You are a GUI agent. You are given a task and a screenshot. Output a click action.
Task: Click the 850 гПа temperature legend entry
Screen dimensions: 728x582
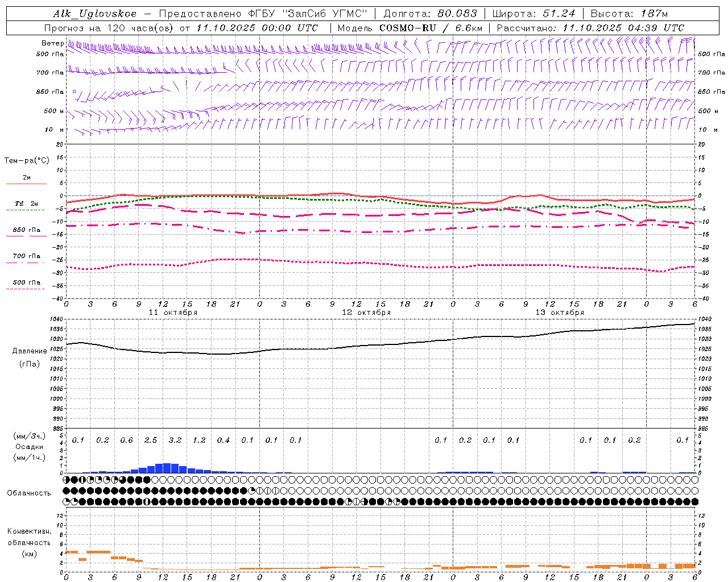click(26, 230)
